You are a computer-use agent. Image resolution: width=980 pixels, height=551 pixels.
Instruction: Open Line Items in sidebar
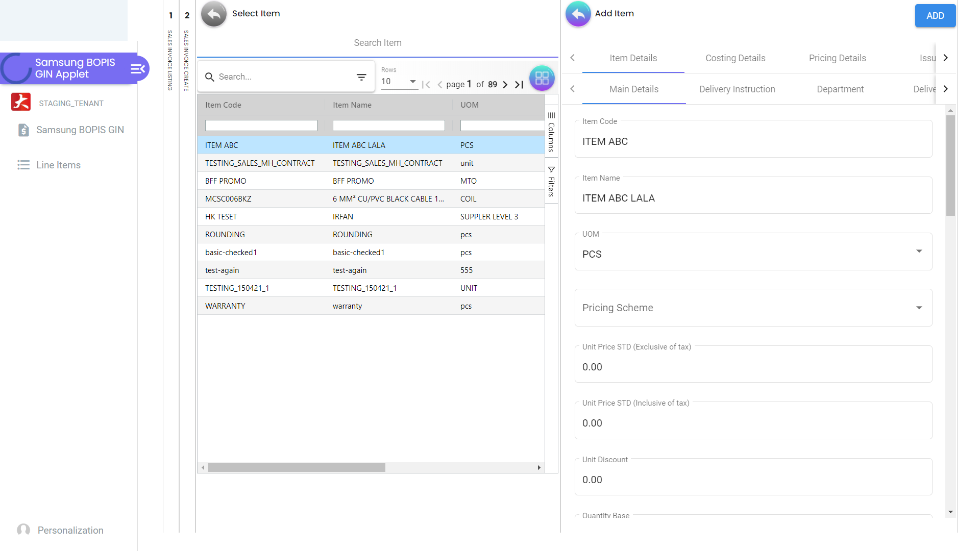(58, 165)
